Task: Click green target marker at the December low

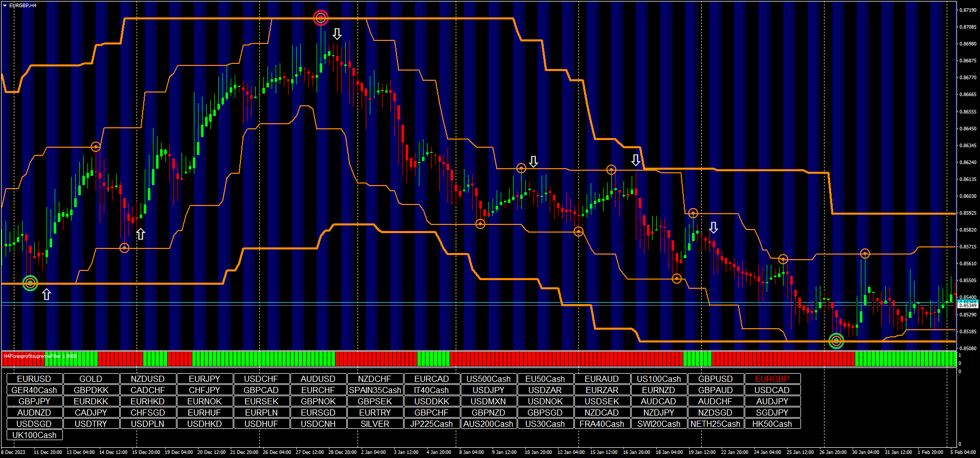Action: [x=30, y=283]
